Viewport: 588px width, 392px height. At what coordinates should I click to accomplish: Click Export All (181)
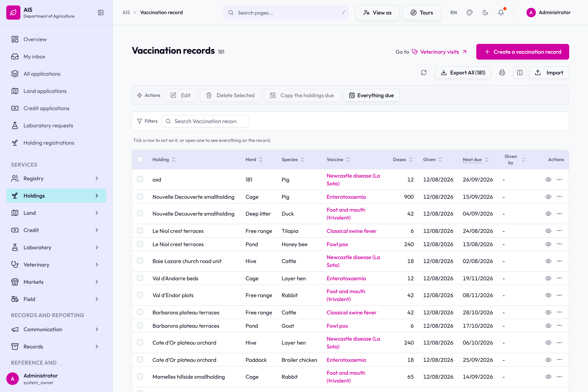pos(463,73)
